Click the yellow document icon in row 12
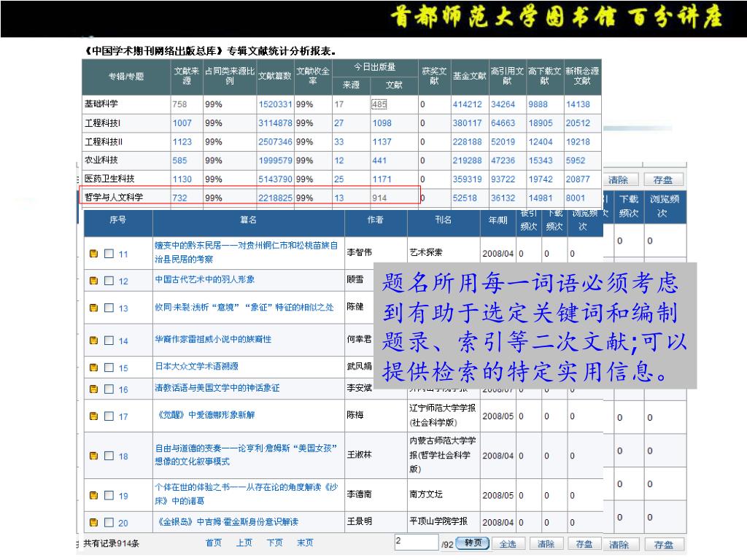The width and height of the screenshot is (747, 560). pyautogui.click(x=94, y=281)
